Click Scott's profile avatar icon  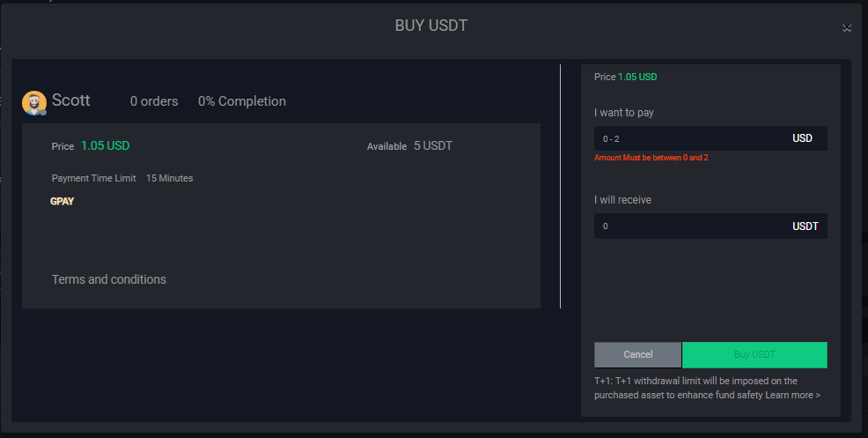tap(34, 103)
